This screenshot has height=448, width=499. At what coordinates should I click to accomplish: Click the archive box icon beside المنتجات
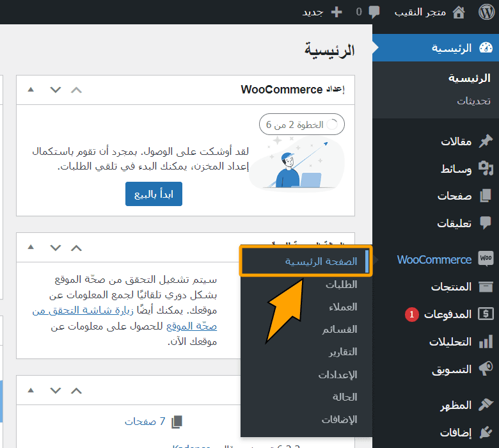(x=486, y=287)
